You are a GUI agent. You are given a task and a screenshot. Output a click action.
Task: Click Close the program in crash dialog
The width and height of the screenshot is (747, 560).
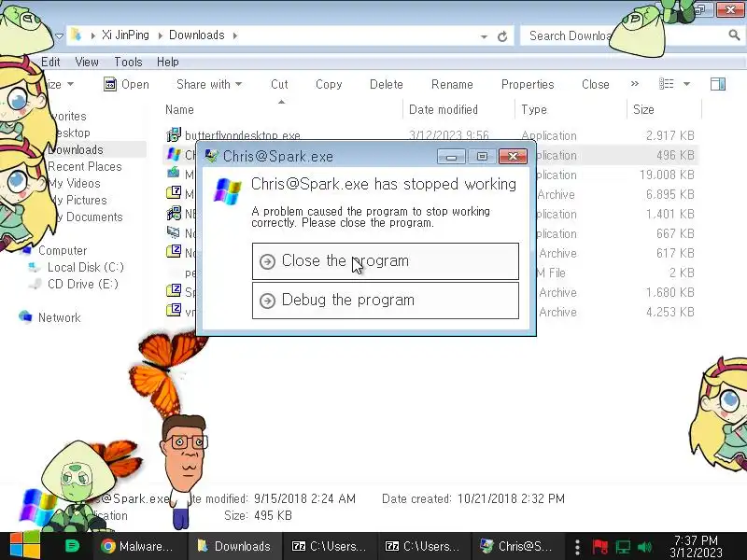[x=385, y=261]
